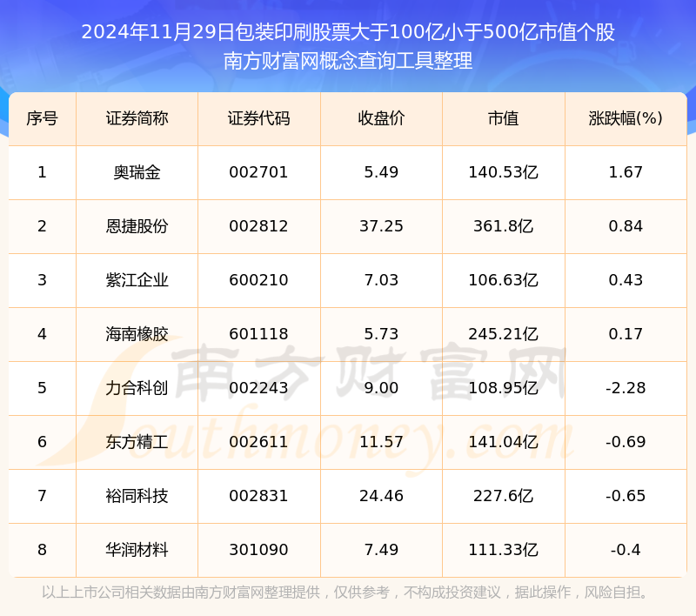The image size is (696, 616).
Task: Click the stock code 601118
Action: tap(258, 334)
